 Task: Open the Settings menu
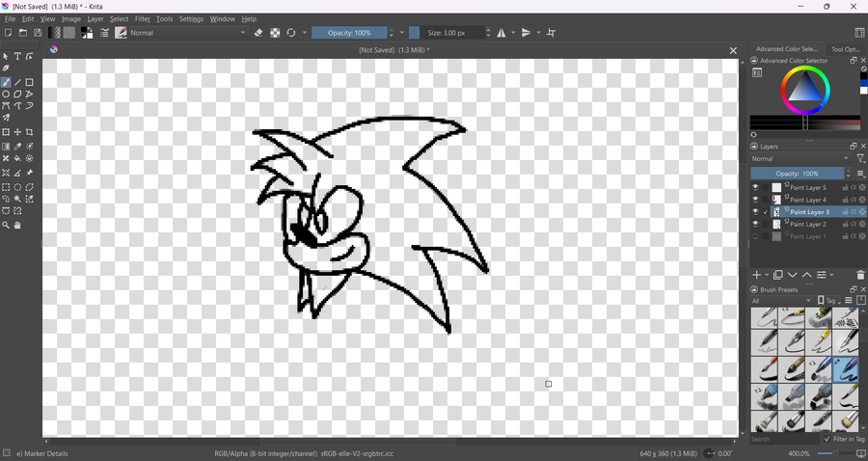click(192, 19)
